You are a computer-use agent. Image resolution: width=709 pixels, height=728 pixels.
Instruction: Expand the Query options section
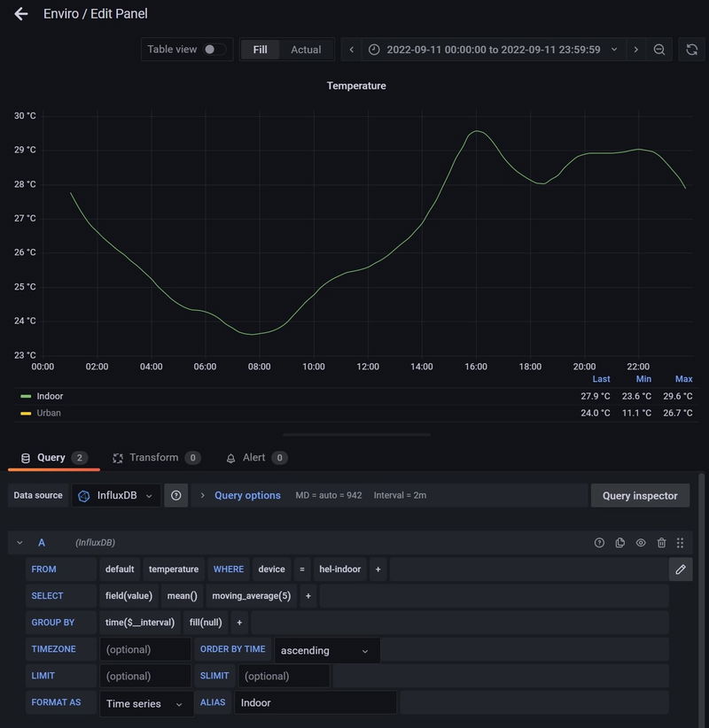click(x=247, y=496)
